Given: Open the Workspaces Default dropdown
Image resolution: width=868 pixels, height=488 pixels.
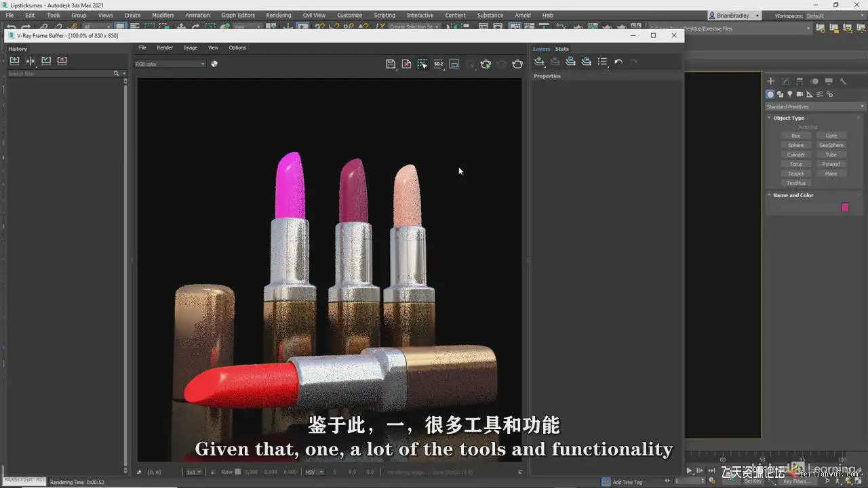Looking at the screenshot, I should 837,16.
